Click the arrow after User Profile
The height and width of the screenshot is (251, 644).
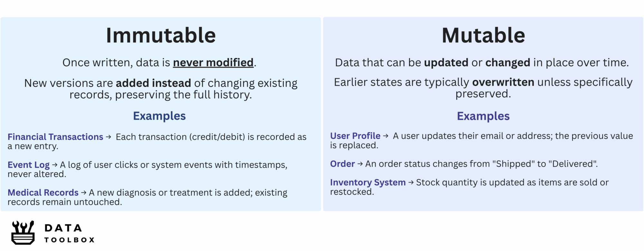coord(386,136)
